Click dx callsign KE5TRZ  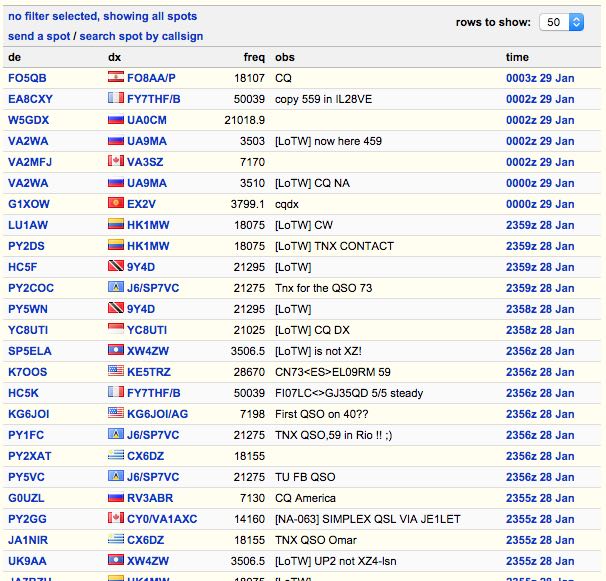148,372
